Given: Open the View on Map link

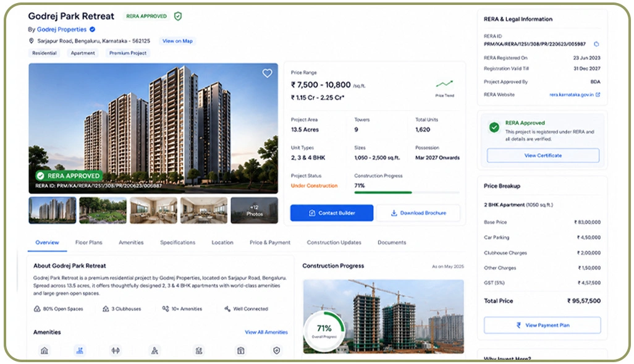Looking at the screenshot, I should click(177, 41).
